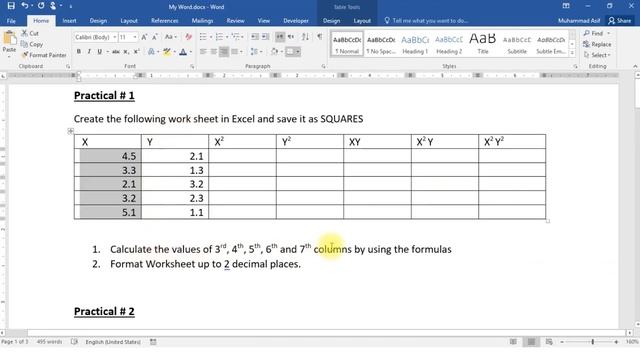Clear all formatting with eraser icon
The height and width of the screenshot is (360, 640).
click(188, 37)
